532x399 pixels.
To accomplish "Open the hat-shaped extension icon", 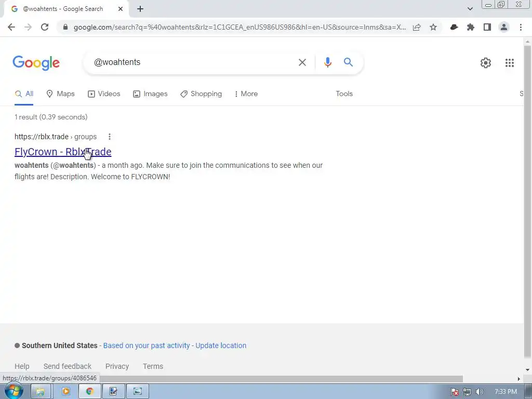I will [x=454, y=27].
